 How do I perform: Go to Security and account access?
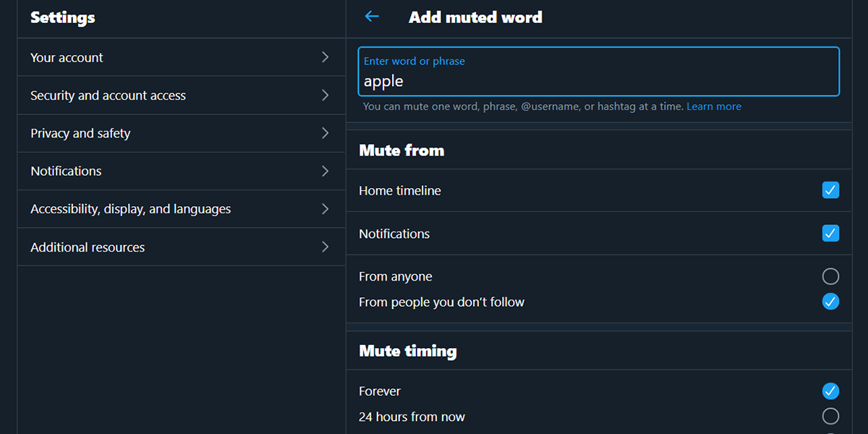point(109,95)
